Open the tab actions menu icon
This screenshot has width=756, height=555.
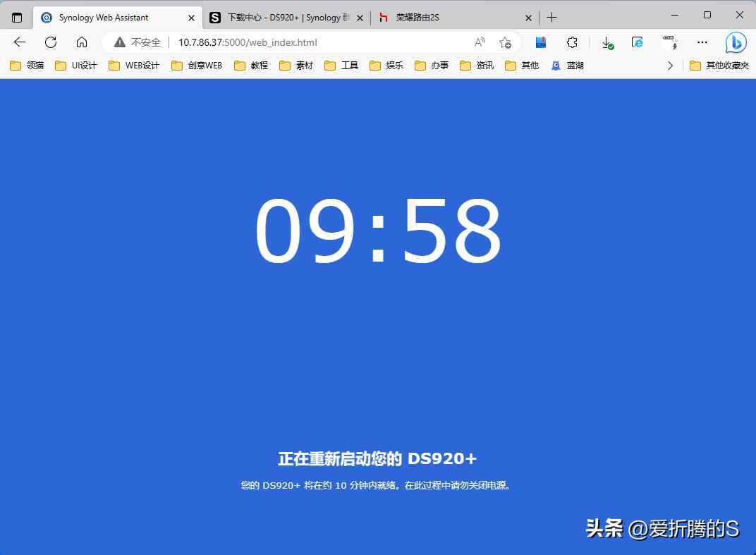coord(16,17)
